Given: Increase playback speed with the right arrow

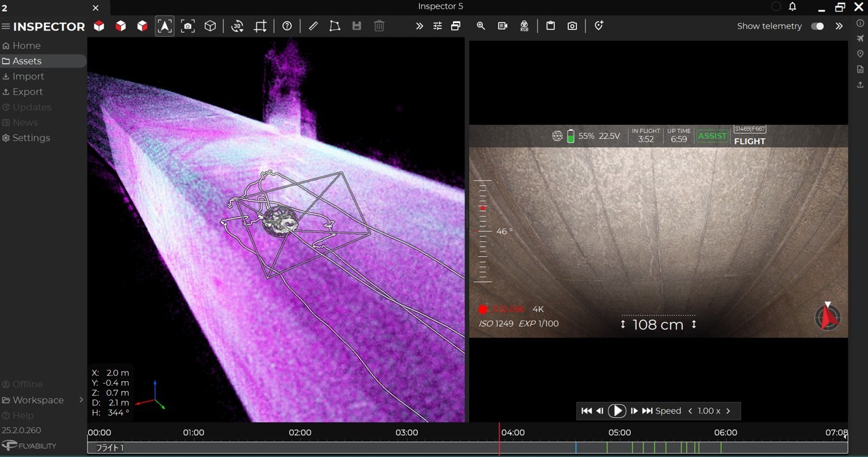Looking at the screenshot, I should click(728, 411).
